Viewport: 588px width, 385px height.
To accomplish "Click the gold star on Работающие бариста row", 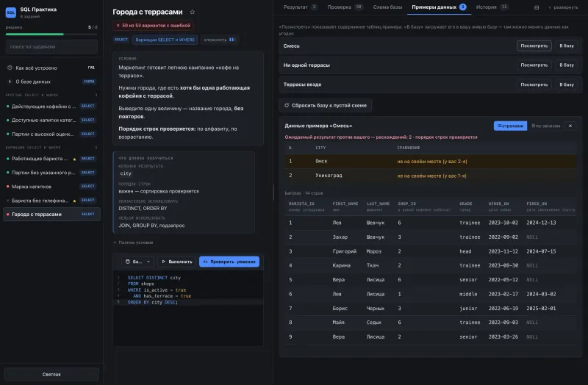I will [x=74, y=159].
